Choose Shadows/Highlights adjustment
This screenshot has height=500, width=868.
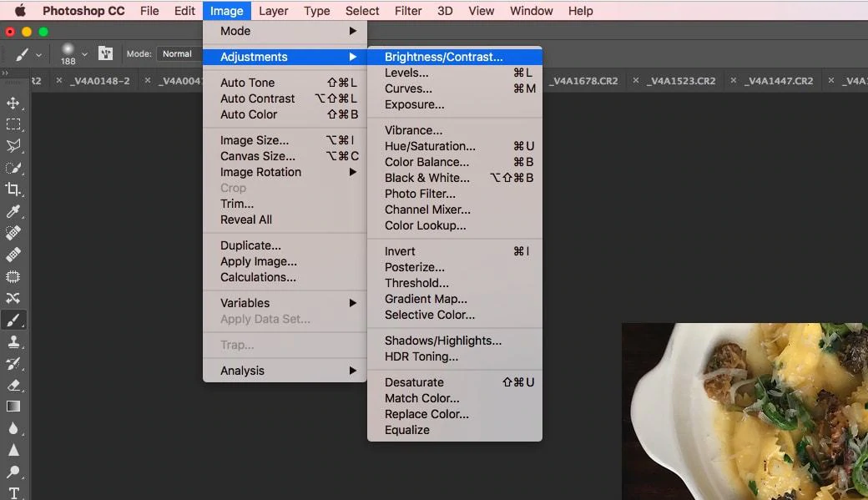455,341
